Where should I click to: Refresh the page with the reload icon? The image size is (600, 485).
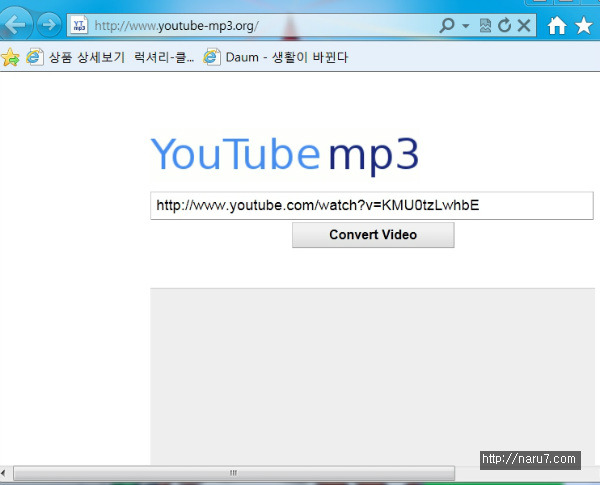point(504,26)
